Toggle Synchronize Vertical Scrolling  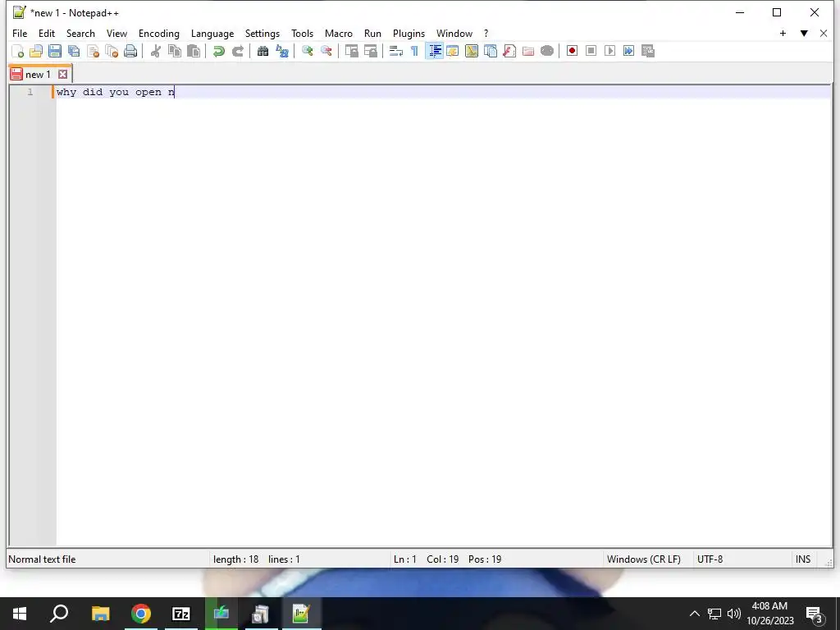[x=351, y=51]
